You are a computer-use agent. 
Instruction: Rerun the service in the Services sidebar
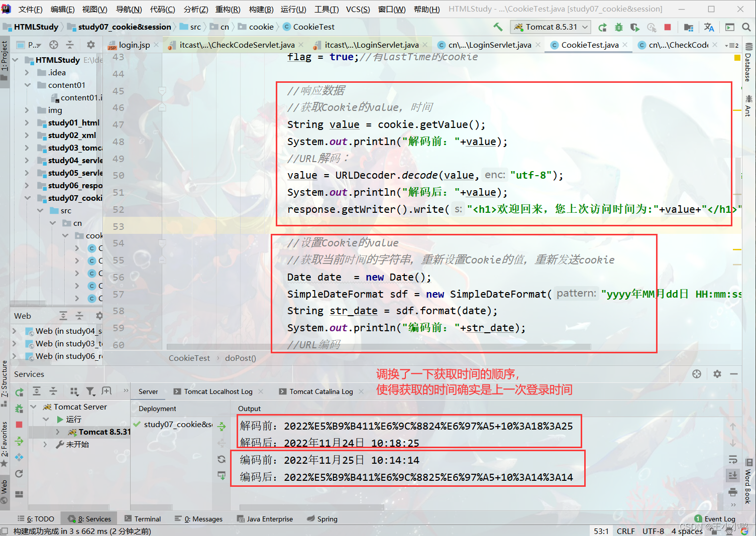(19, 392)
